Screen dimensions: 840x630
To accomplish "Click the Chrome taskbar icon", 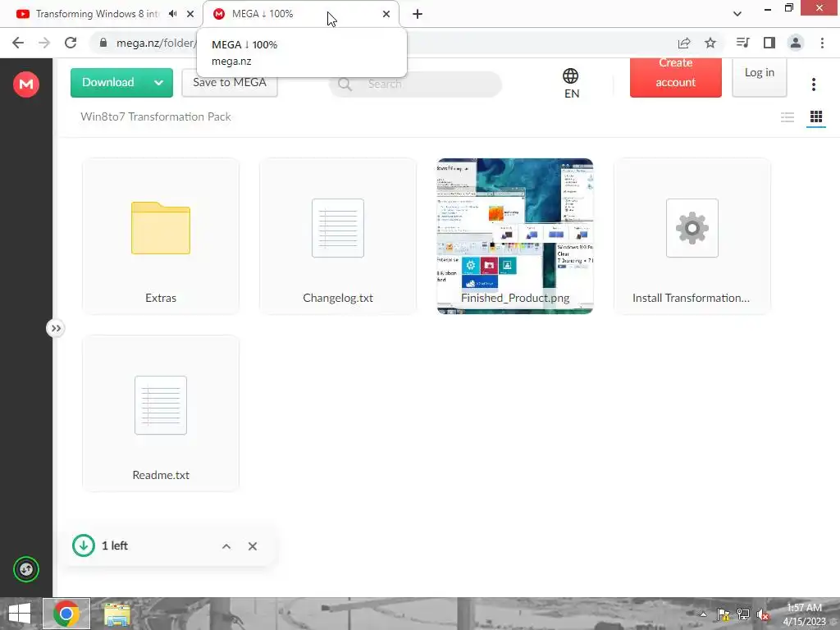I will tap(66, 614).
